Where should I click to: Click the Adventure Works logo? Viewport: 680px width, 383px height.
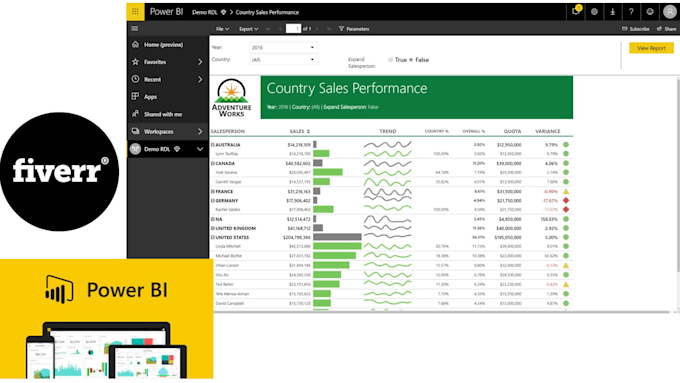232,98
